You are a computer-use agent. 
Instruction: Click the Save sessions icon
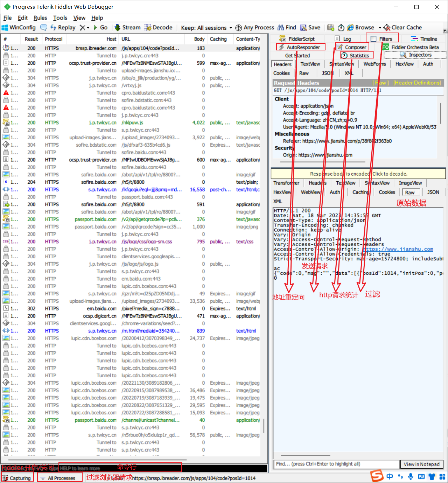coord(303,28)
